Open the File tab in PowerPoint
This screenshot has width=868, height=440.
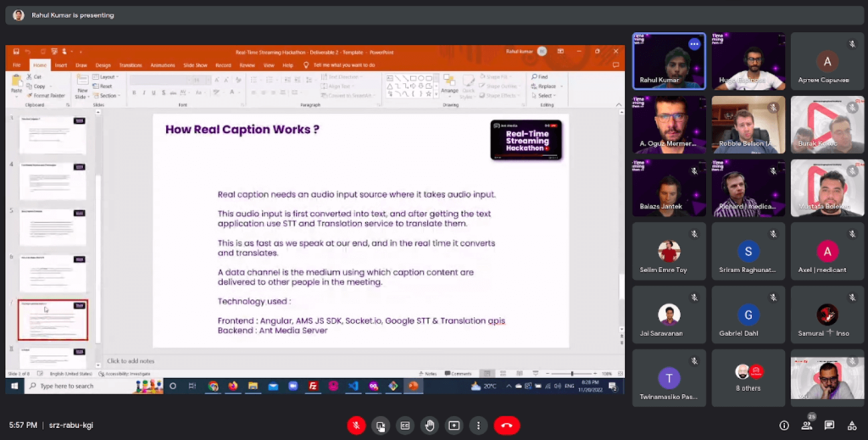coord(17,65)
